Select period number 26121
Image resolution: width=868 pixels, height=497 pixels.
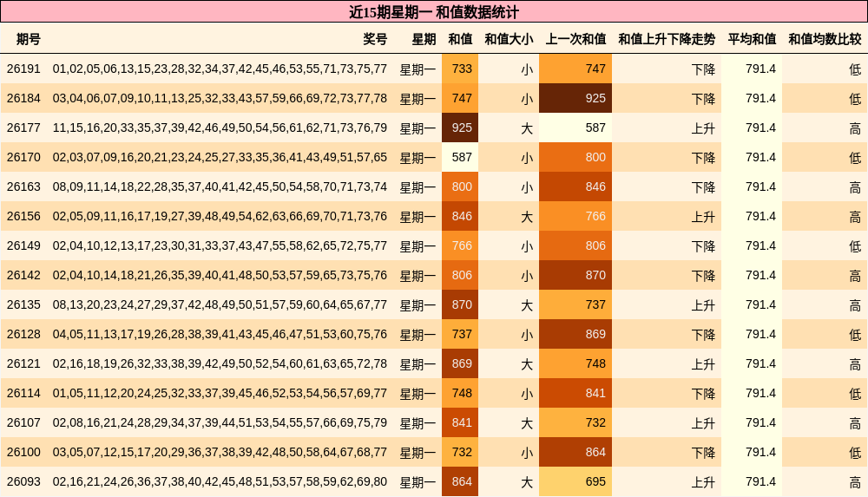(23, 363)
